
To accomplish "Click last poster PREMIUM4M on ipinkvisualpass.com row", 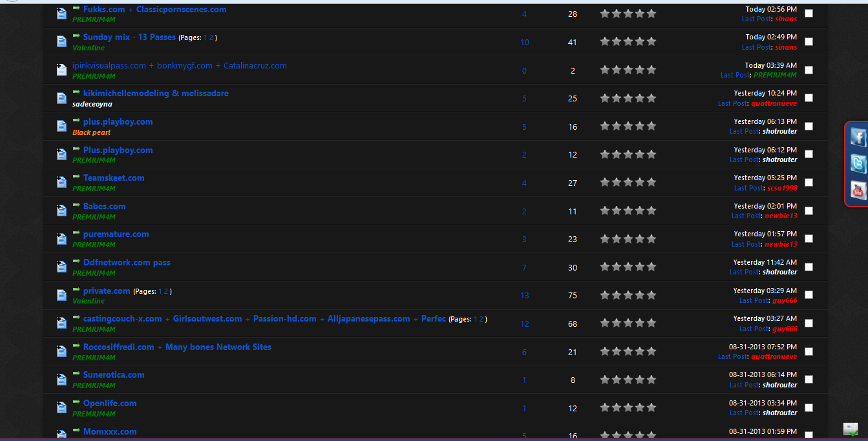I will [776, 75].
